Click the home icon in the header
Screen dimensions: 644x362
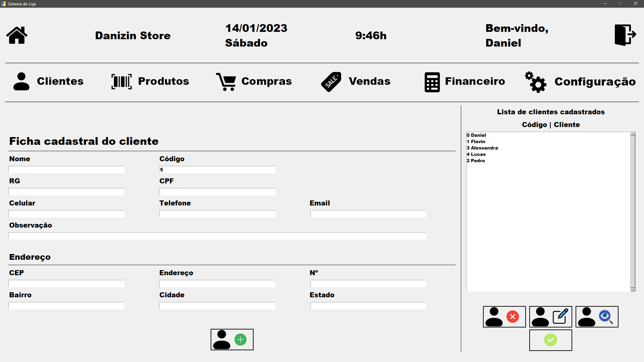coord(16,35)
